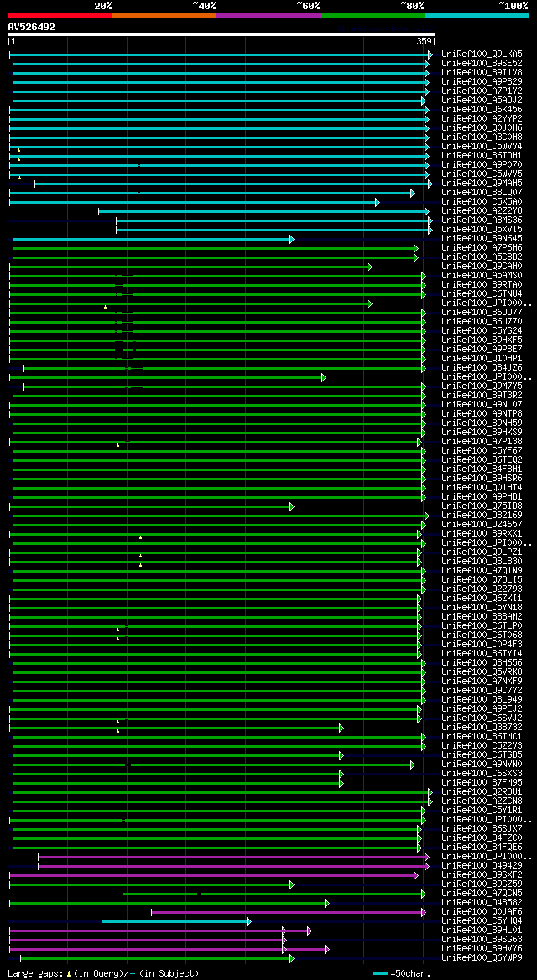The image size is (537, 980).
Task: Select hit label UniRef100_Q9C7Y2
Action: tap(482, 690)
